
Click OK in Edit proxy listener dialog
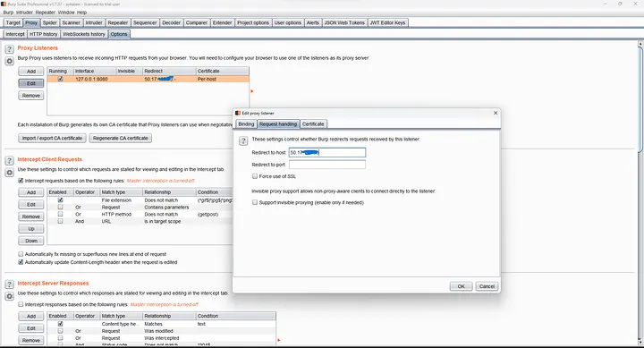point(462,286)
